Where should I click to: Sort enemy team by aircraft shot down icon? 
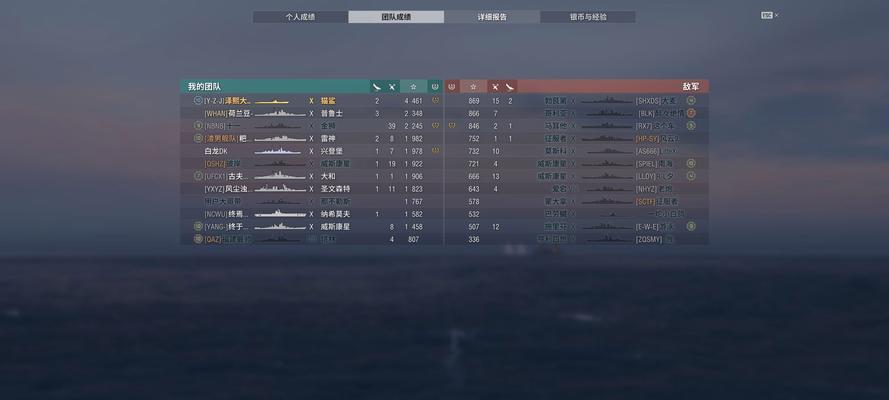tap(495, 87)
